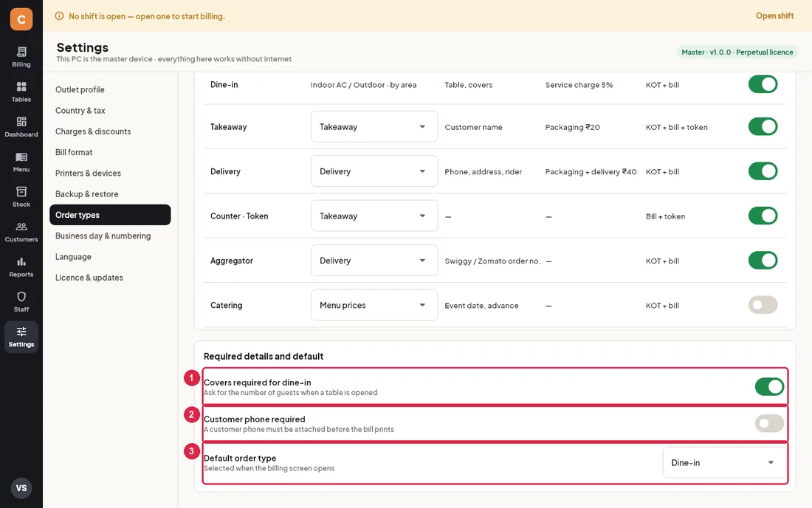812x508 pixels.
Task: Click the 'Service charge 5%' text
Action: pos(579,85)
